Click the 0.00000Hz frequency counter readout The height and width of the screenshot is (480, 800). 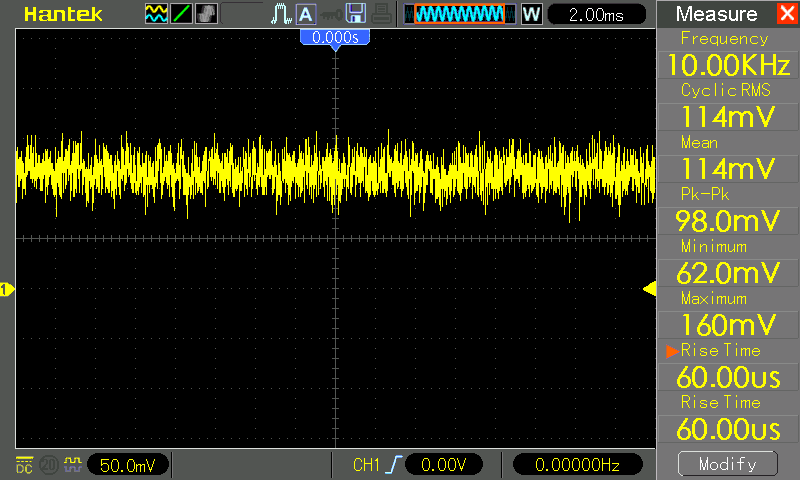pyautogui.click(x=577, y=465)
